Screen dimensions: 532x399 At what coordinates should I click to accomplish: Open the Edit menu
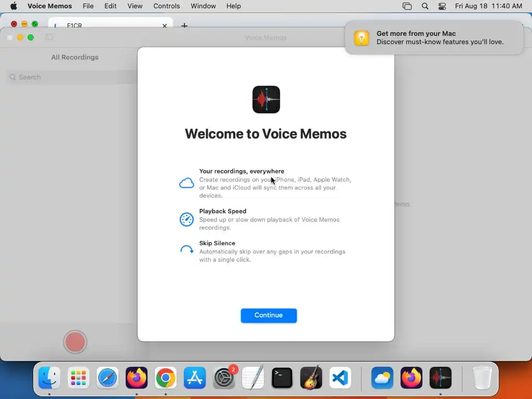click(110, 6)
